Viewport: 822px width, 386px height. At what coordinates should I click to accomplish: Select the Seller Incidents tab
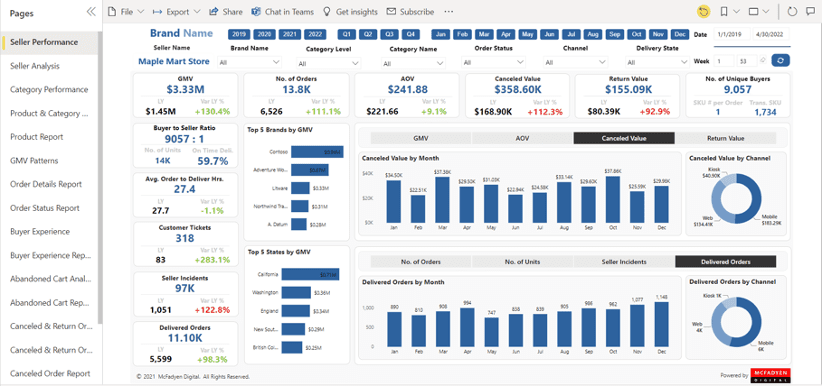tap(624, 262)
